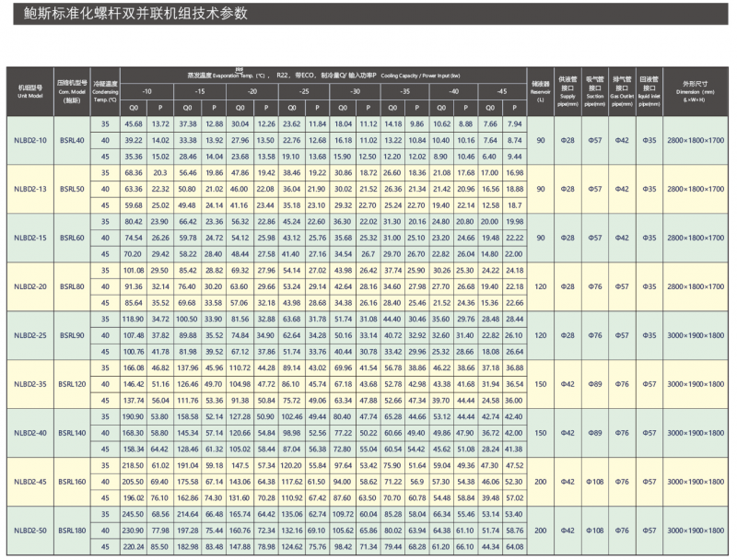Select unit model NLBD2-35

click(x=30, y=384)
